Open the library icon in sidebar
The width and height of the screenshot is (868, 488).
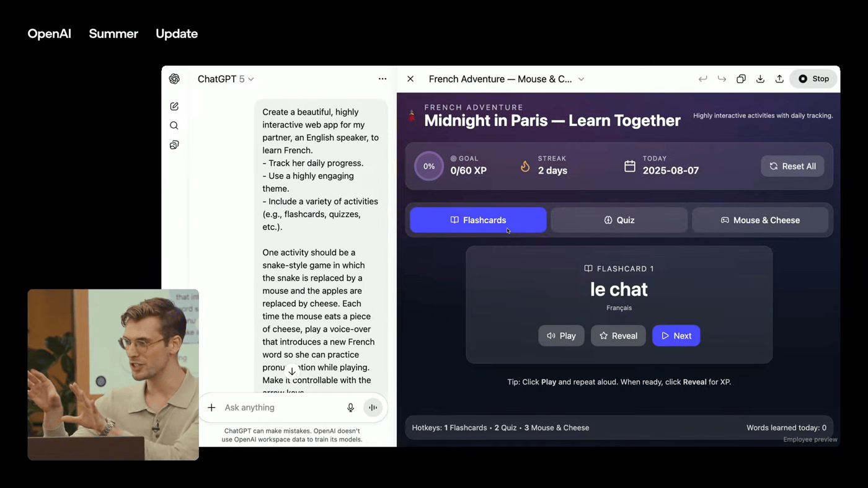click(x=174, y=145)
